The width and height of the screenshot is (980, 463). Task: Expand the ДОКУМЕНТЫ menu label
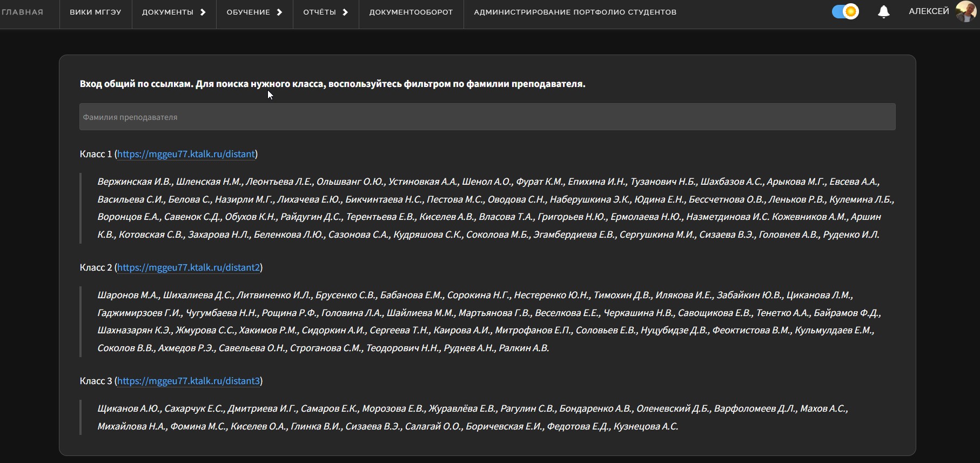coord(167,12)
